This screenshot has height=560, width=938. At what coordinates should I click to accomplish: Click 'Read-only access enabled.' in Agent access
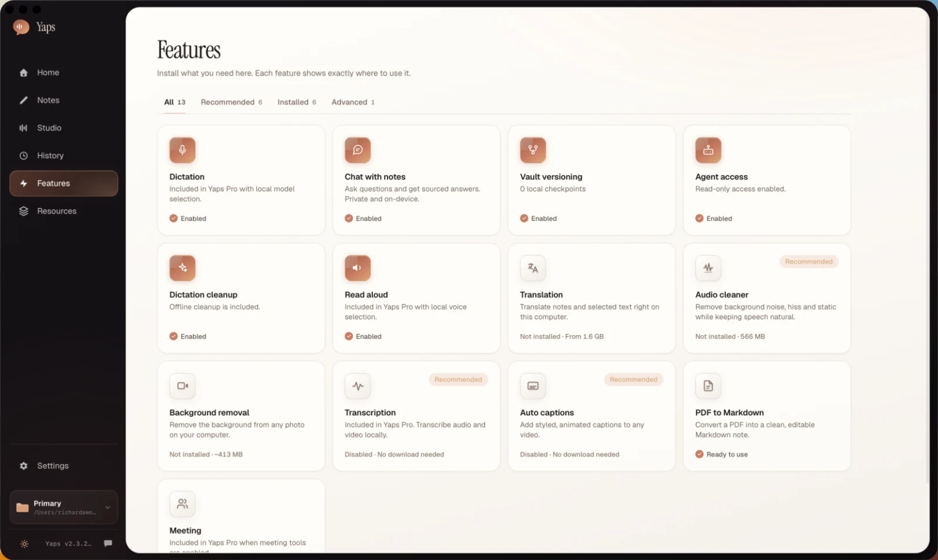pos(740,189)
